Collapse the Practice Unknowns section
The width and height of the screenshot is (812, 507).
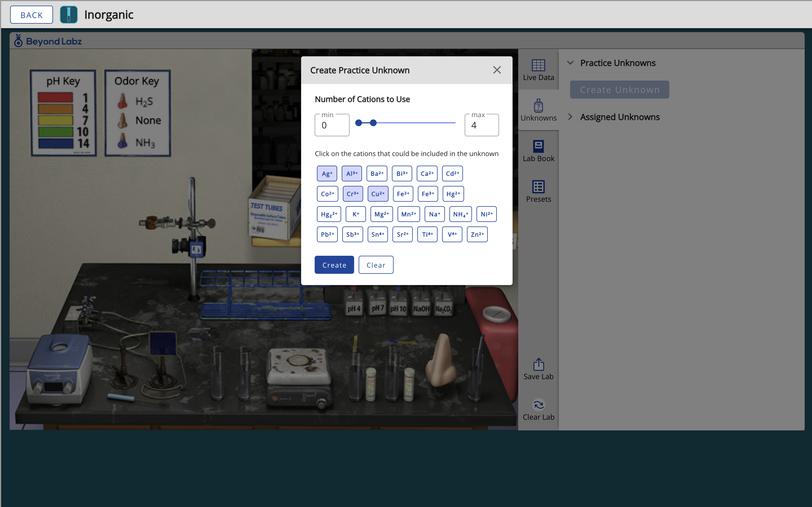pyautogui.click(x=570, y=63)
